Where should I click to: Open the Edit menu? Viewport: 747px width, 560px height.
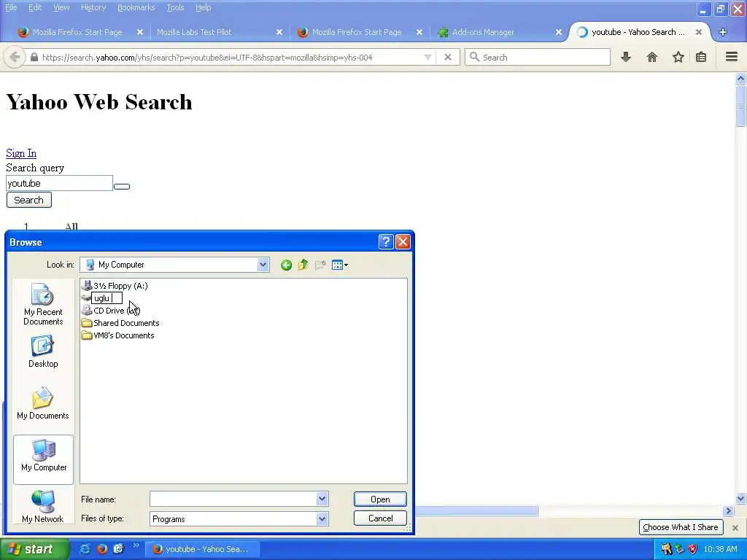(35, 7)
